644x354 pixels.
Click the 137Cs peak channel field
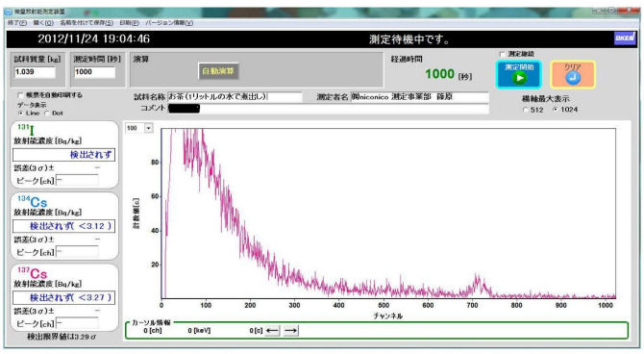[x=77, y=323]
